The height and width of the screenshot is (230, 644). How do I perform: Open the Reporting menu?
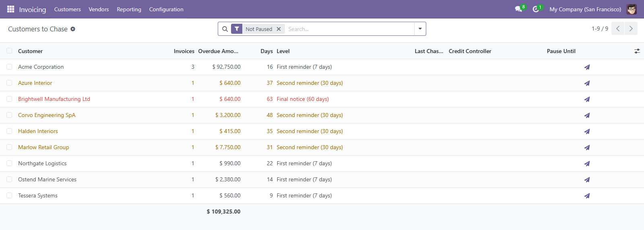(x=129, y=9)
